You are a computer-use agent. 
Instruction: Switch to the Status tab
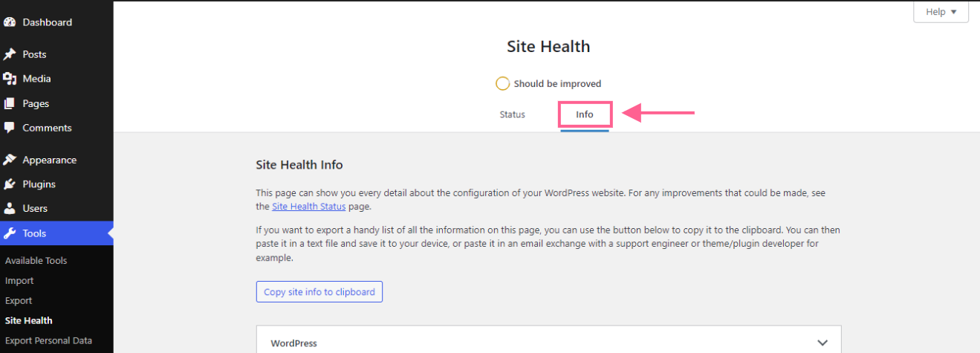pos(512,114)
